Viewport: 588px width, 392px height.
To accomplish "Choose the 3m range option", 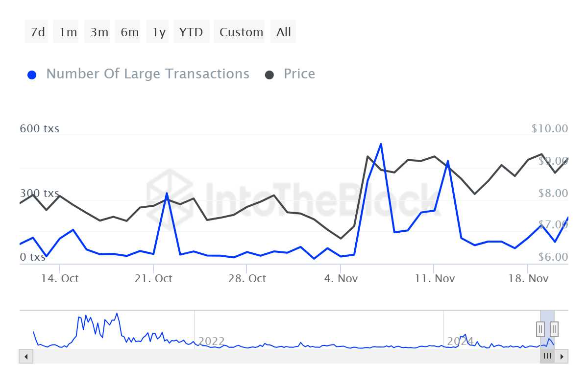I will click(98, 32).
